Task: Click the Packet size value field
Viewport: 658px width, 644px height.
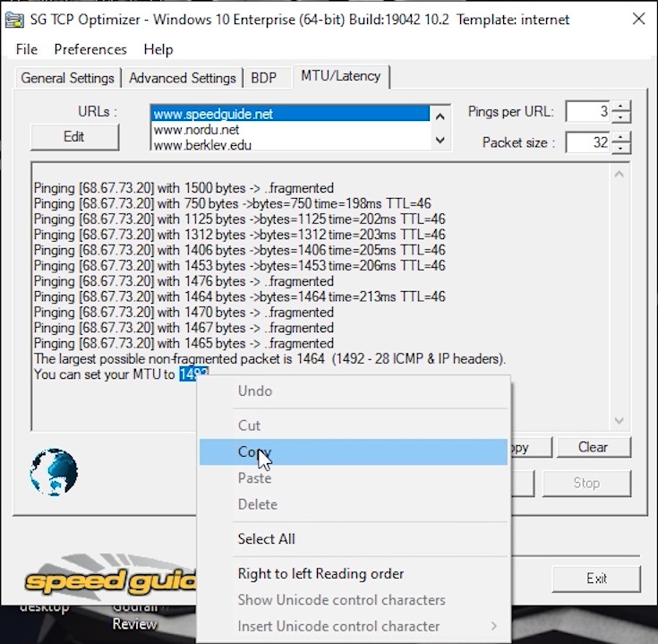Action: pos(588,142)
